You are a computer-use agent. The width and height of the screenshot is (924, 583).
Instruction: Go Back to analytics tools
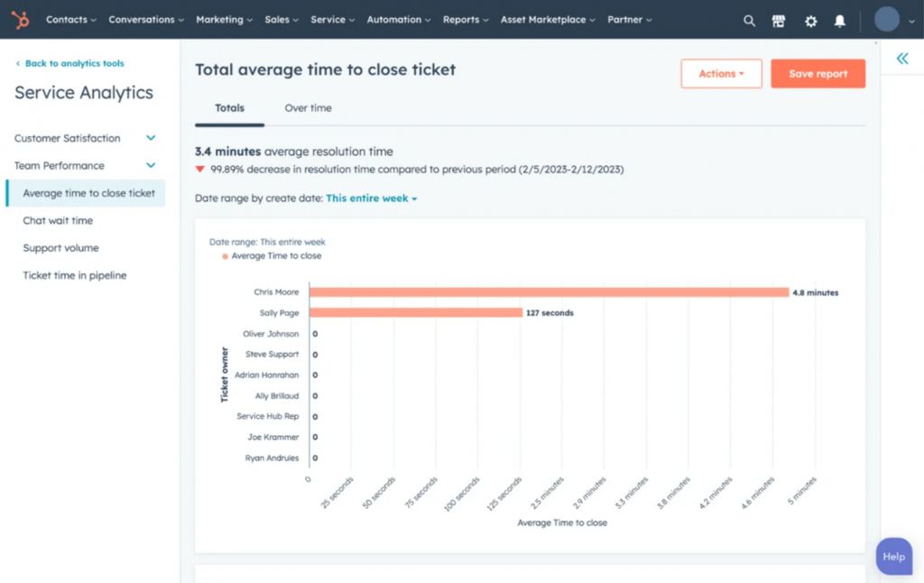pyautogui.click(x=69, y=63)
